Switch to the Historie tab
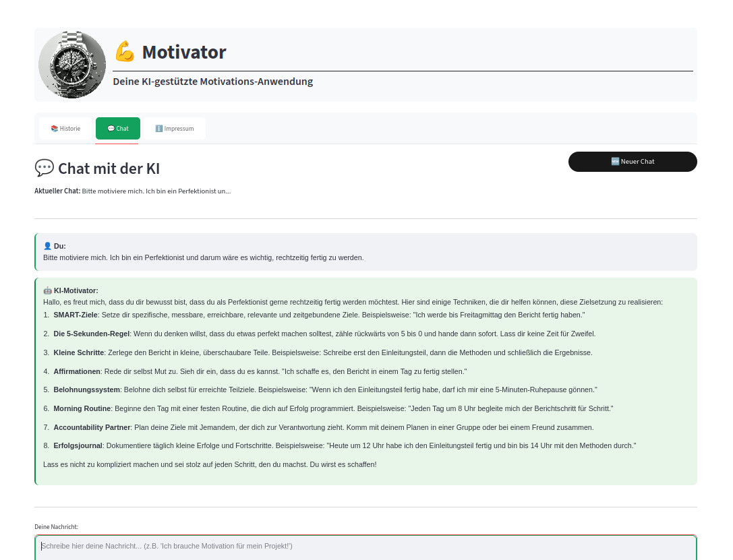 [x=65, y=129]
